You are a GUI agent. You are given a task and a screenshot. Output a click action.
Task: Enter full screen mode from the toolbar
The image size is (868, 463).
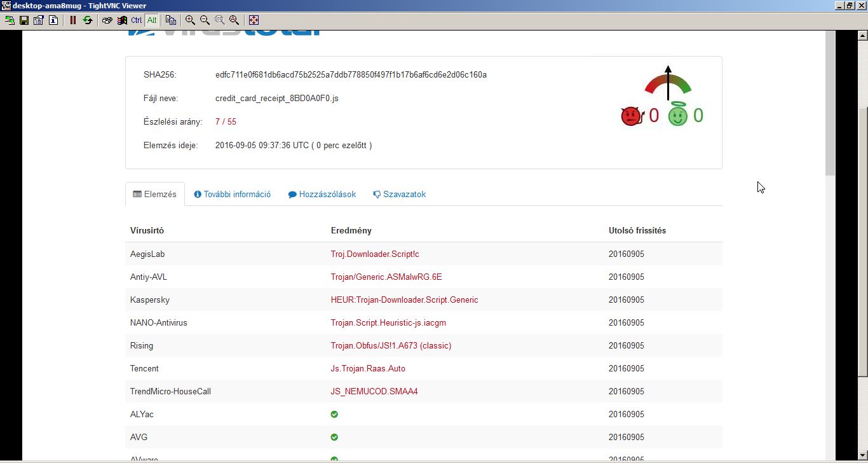point(254,20)
